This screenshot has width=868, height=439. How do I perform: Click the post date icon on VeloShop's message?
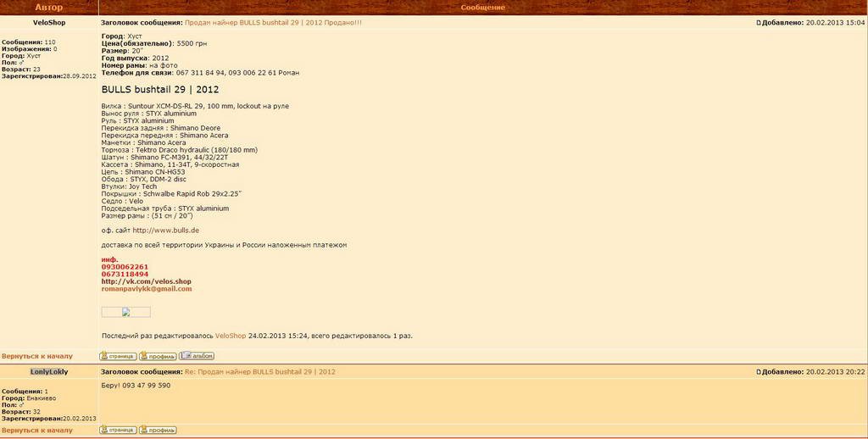[759, 23]
